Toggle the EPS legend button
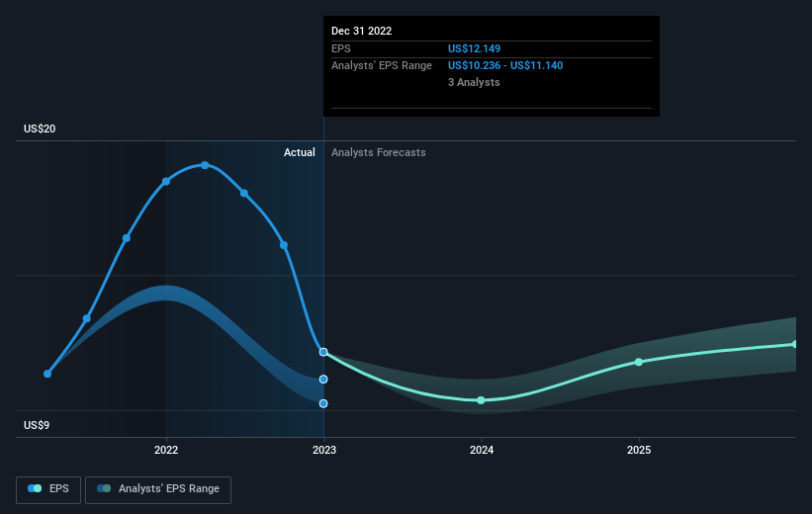The height and width of the screenshot is (514, 812). click(48, 489)
